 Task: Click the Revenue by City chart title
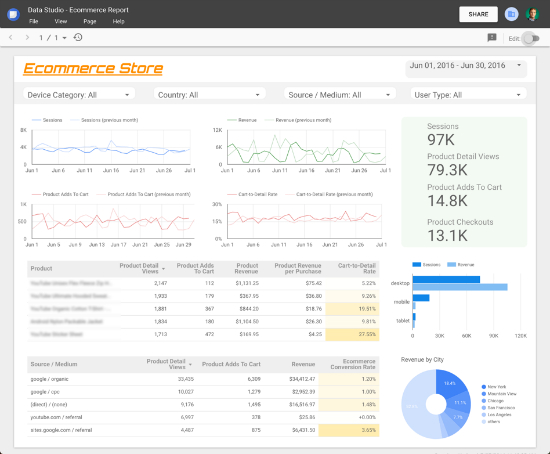(422, 360)
